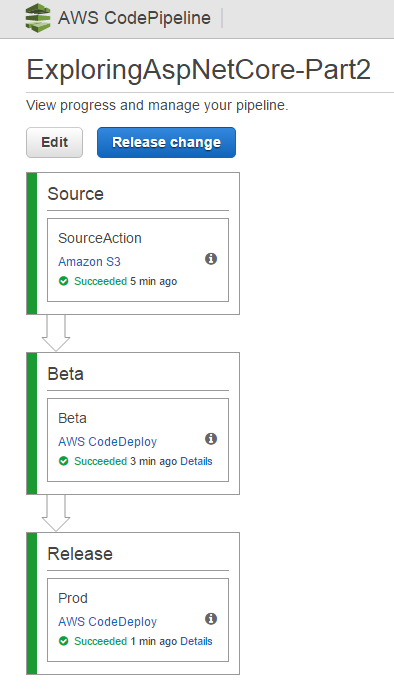This screenshot has width=394, height=692.
Task: Click green check icon in Prod status
Action: (64, 641)
